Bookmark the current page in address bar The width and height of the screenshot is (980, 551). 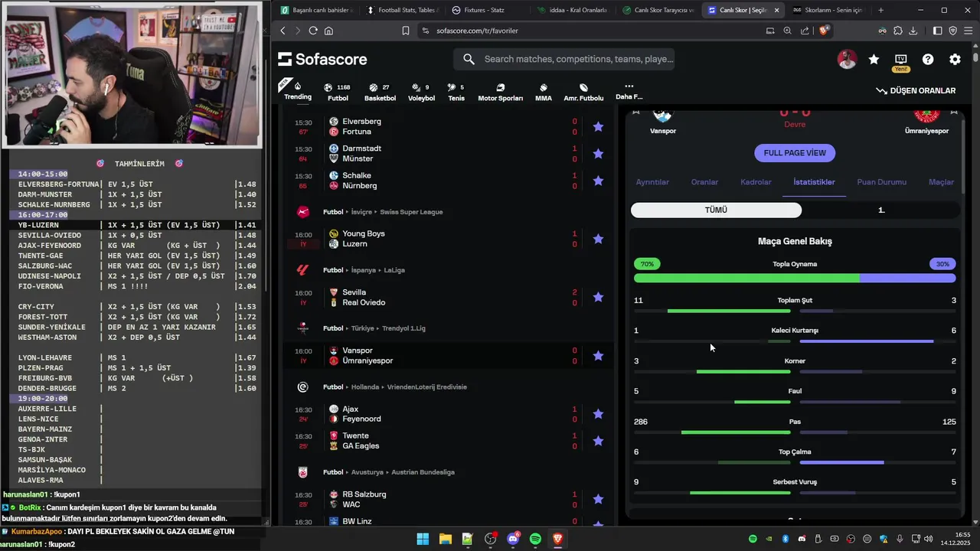point(406,31)
